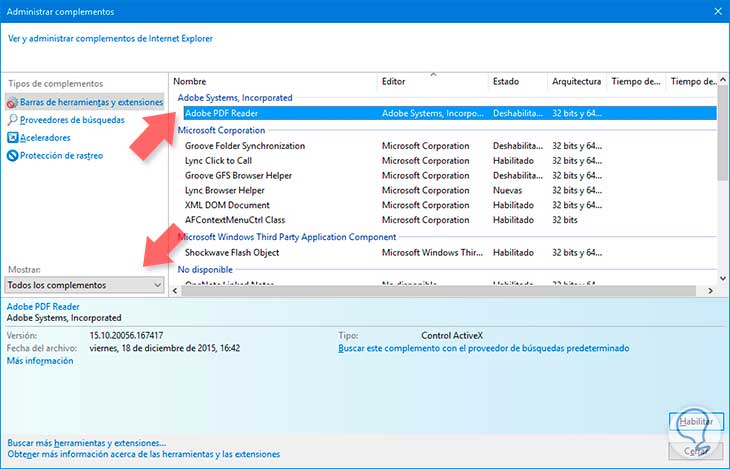The width and height of the screenshot is (730, 469).
Task: Select AFContextMenuCtrl Class add-on
Action: pos(235,220)
